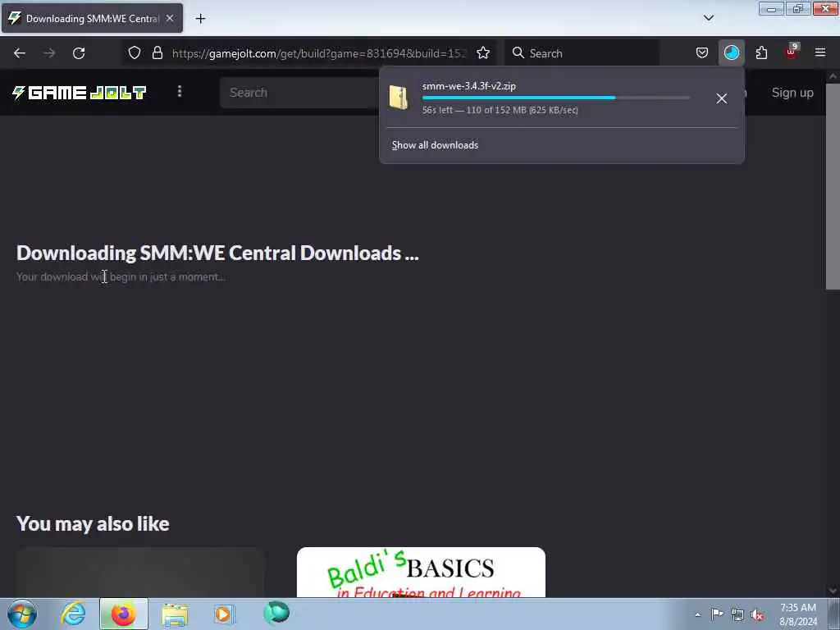List all tabs with the chevron arrow
Image resolution: width=840 pixels, height=630 pixels.
[x=709, y=18]
